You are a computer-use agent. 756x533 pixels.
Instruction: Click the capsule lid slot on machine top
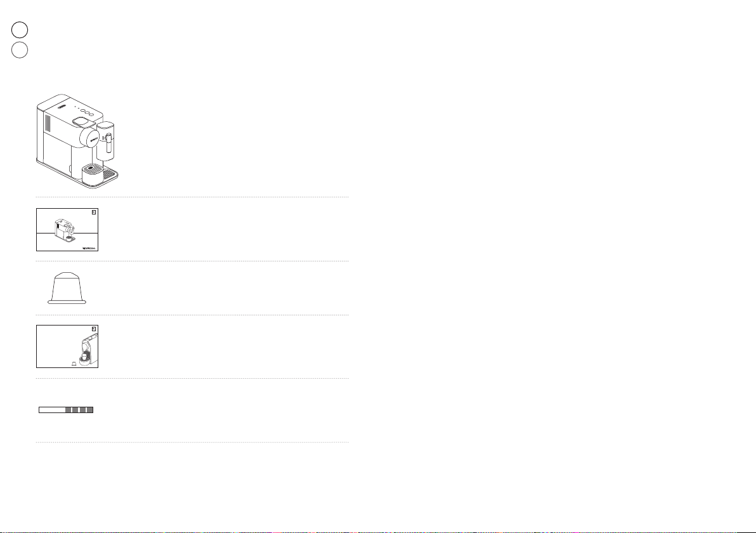pos(81,121)
